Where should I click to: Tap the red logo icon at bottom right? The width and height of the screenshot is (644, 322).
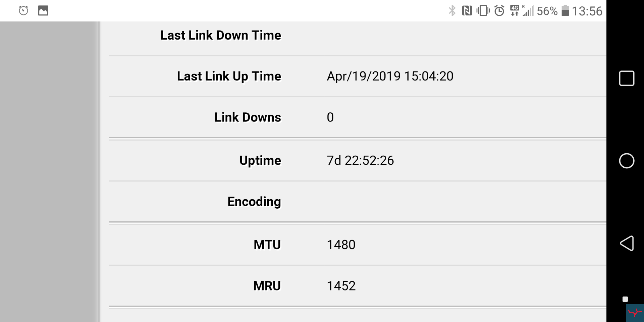click(635, 313)
